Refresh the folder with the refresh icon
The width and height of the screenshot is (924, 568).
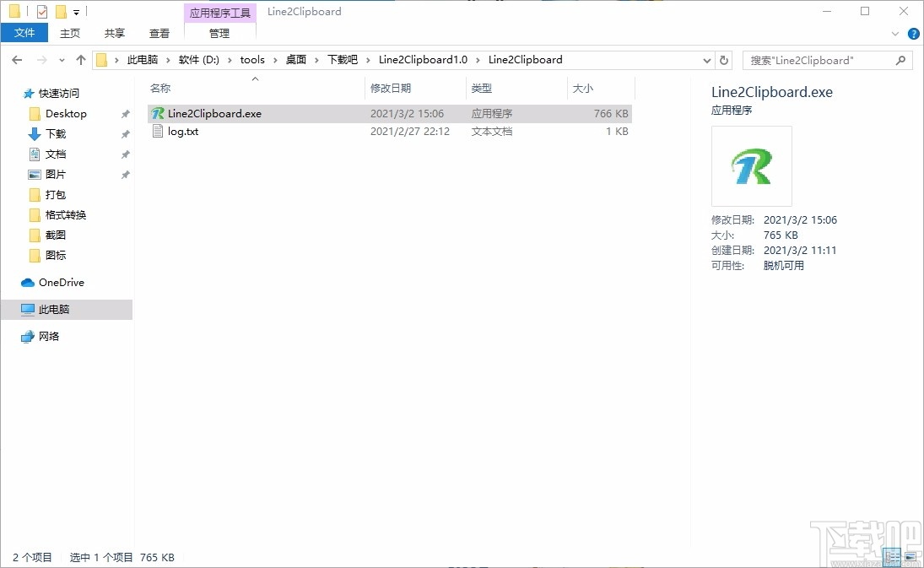click(x=724, y=60)
